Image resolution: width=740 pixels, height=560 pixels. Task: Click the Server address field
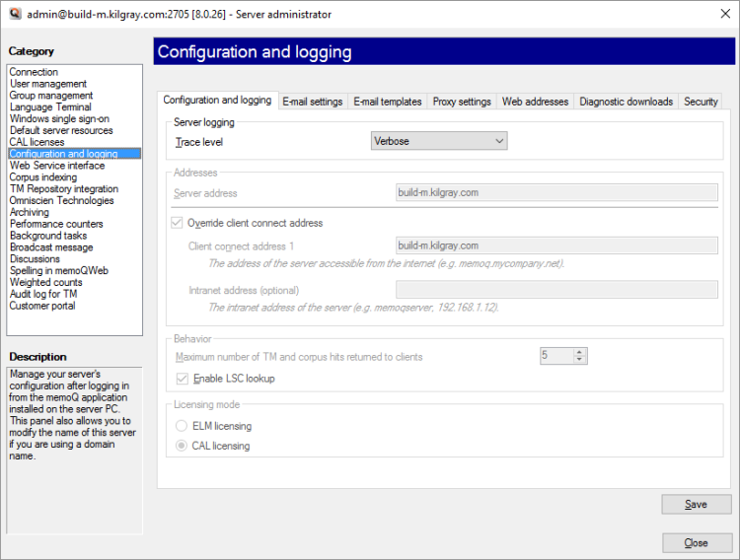[556, 192]
